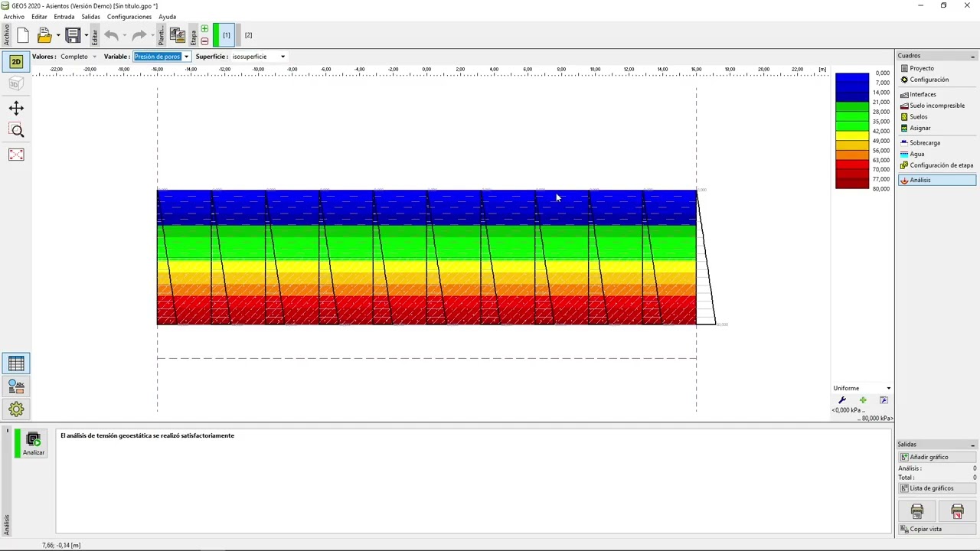Click the Copiar vista button

936,529
